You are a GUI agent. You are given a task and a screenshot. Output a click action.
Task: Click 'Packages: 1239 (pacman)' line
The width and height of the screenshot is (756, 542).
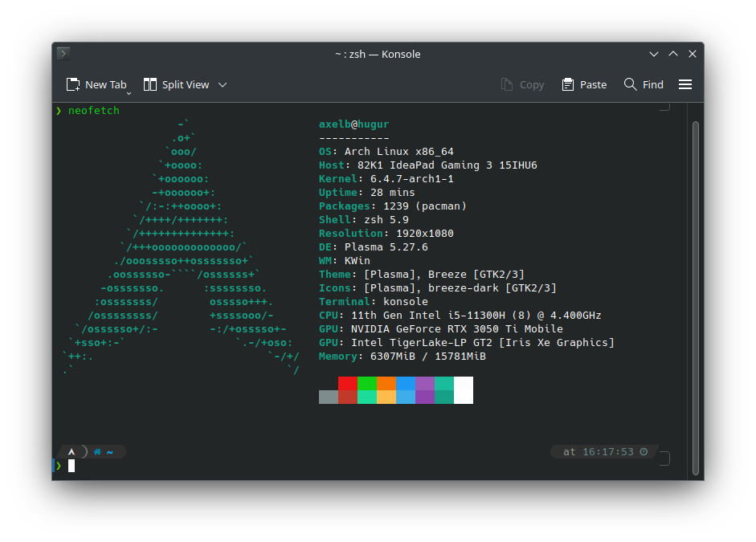click(x=393, y=206)
